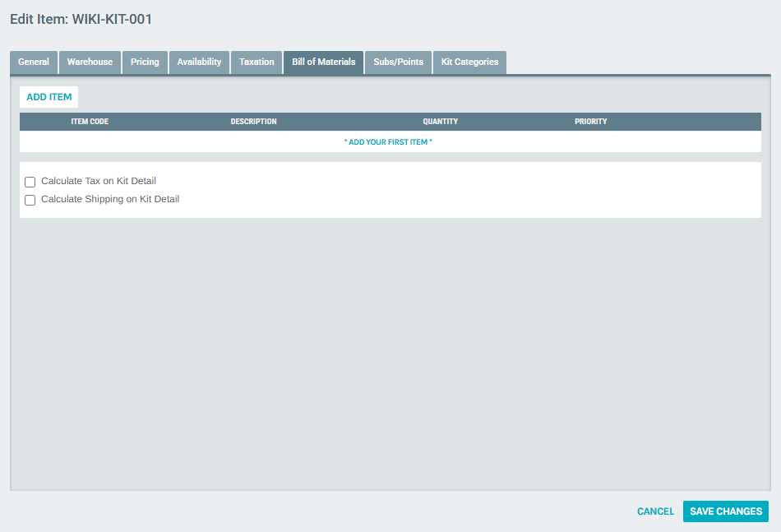Click the ITEM CODE column header

click(x=90, y=121)
